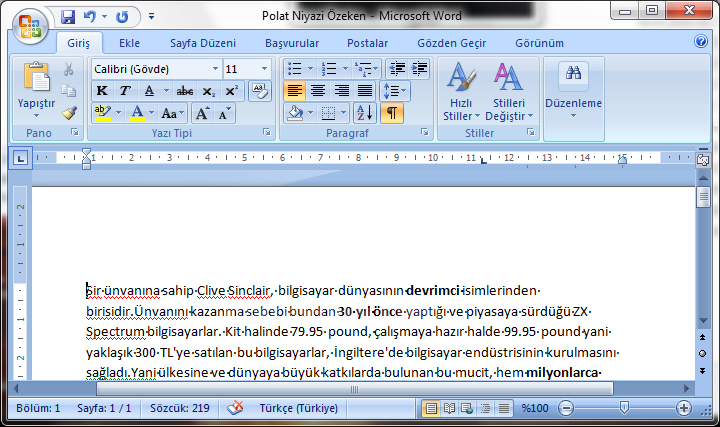Screen dimensions: 720x427
Task: Toggle bold with K button
Action: (102, 91)
